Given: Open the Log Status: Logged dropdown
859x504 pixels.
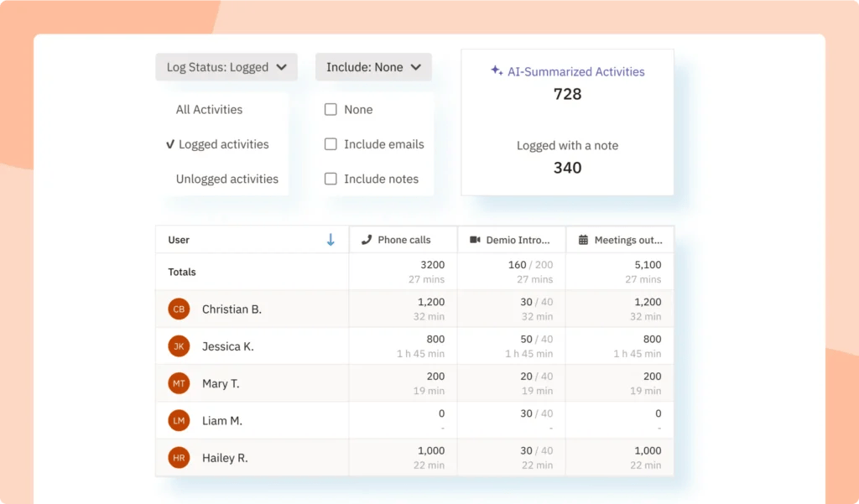Looking at the screenshot, I should coord(226,67).
